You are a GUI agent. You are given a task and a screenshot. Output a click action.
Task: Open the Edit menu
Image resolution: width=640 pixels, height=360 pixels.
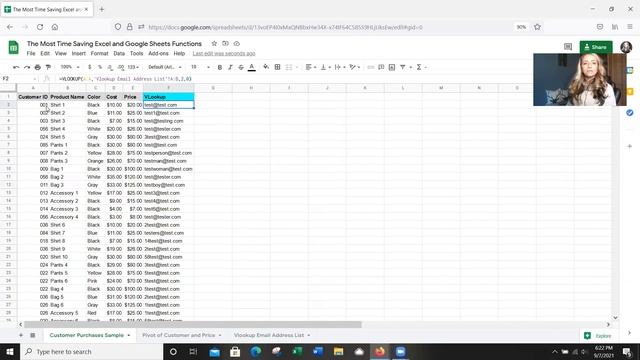[x=45, y=53]
